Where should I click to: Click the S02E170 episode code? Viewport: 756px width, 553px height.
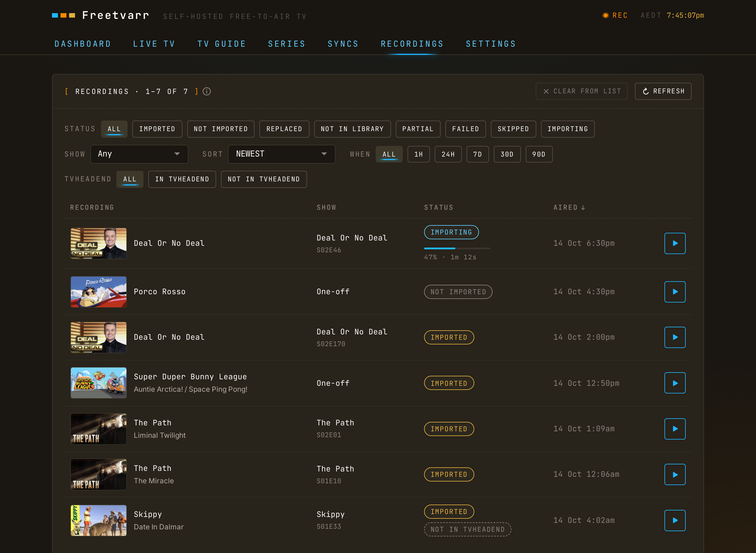click(331, 344)
